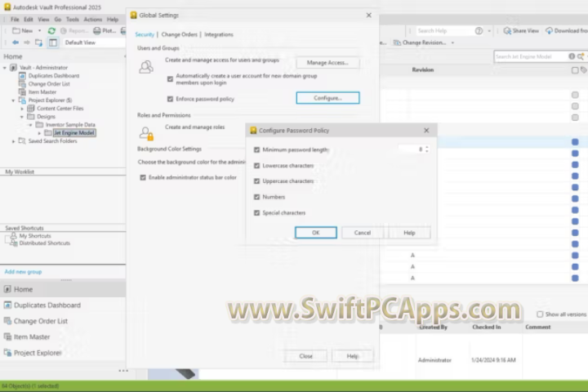This screenshot has height=392, width=588.
Task: Open the dropdown arrow next to New
Action: 39,31
